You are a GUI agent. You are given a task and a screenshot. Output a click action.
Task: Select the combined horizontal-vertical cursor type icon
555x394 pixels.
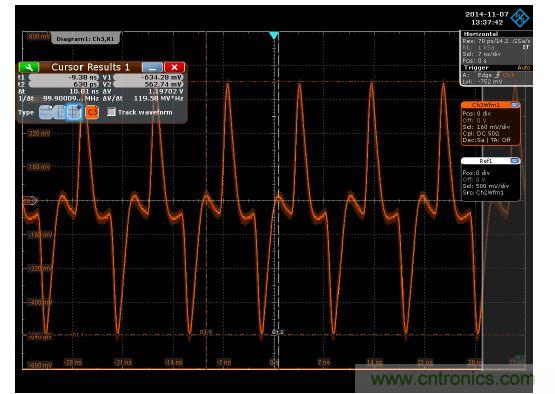pyautogui.click(x=74, y=113)
